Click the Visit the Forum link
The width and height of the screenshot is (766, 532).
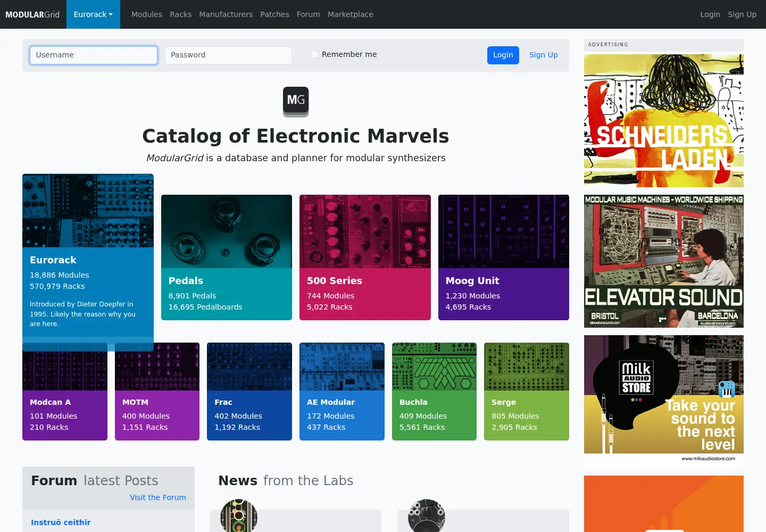[x=158, y=497]
